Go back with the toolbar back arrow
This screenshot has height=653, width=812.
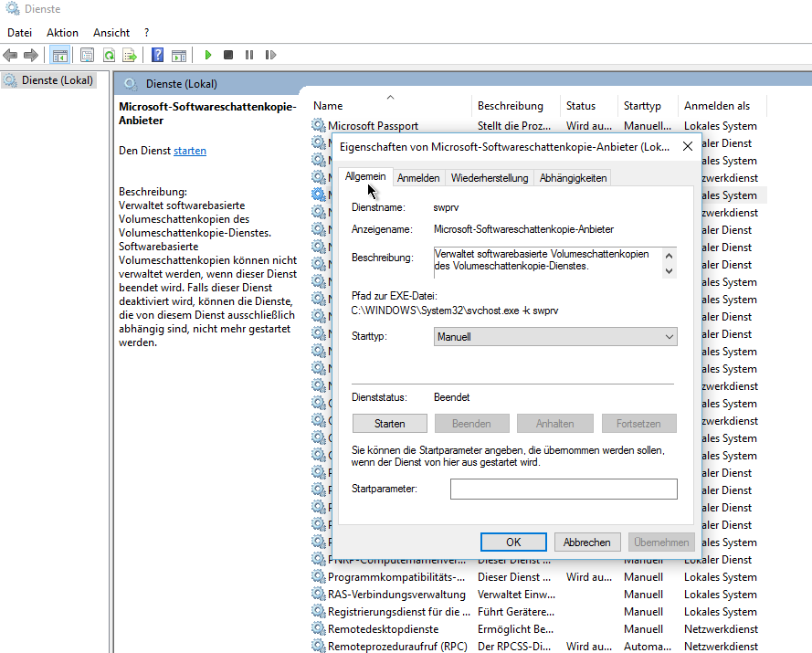tap(10, 55)
